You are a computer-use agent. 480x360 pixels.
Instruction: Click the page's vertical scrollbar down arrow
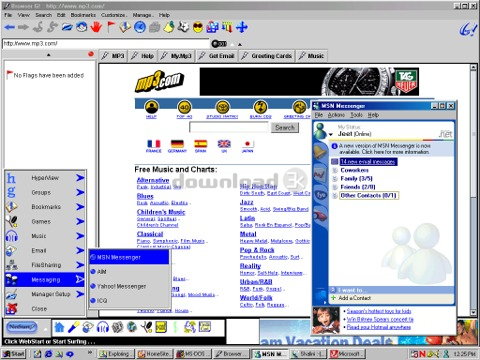(x=473, y=312)
